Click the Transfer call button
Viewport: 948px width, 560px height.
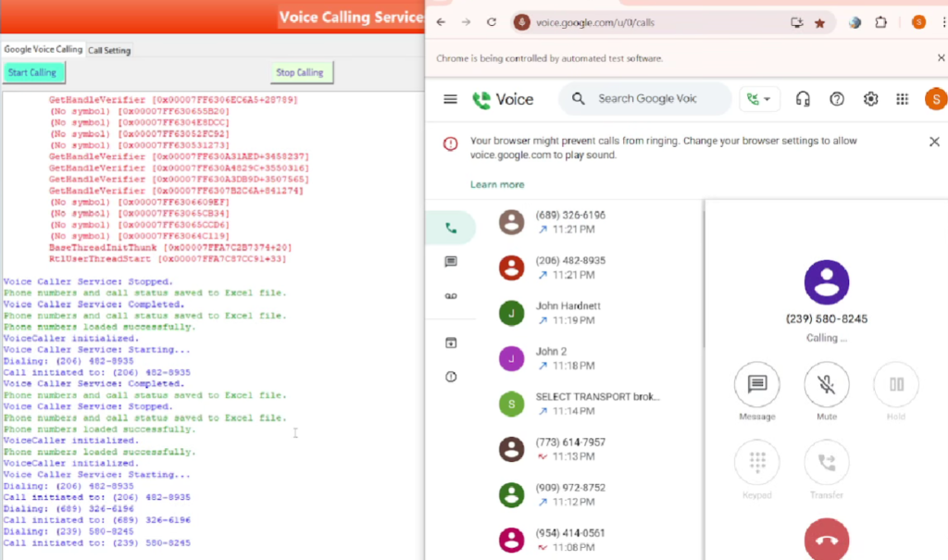pos(827,463)
